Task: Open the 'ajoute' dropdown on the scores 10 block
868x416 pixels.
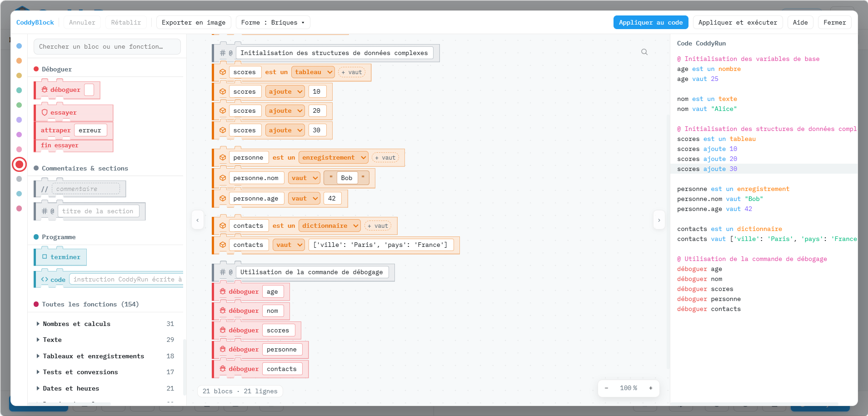Action: [285, 91]
